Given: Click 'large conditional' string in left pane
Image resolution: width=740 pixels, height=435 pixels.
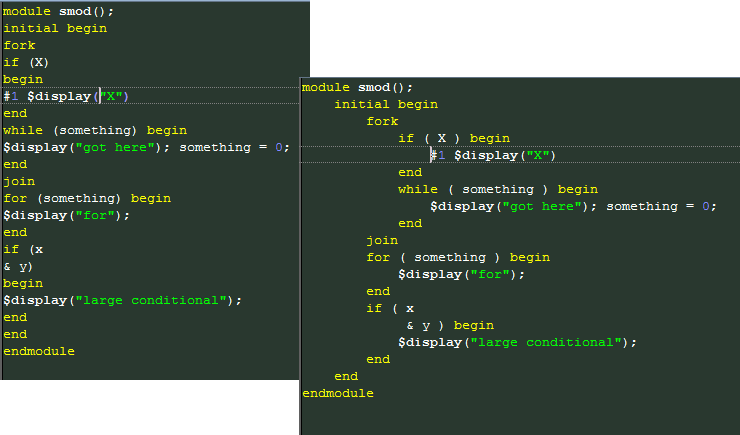Looking at the screenshot, I should pos(151,301).
